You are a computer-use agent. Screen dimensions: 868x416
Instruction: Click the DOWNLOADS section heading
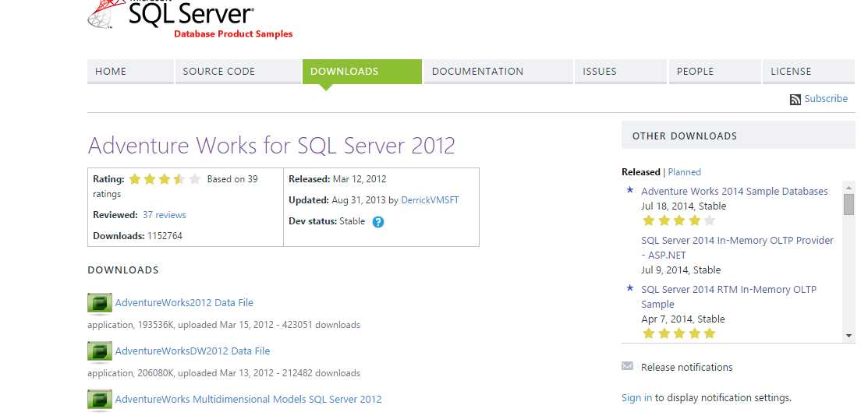click(x=123, y=270)
